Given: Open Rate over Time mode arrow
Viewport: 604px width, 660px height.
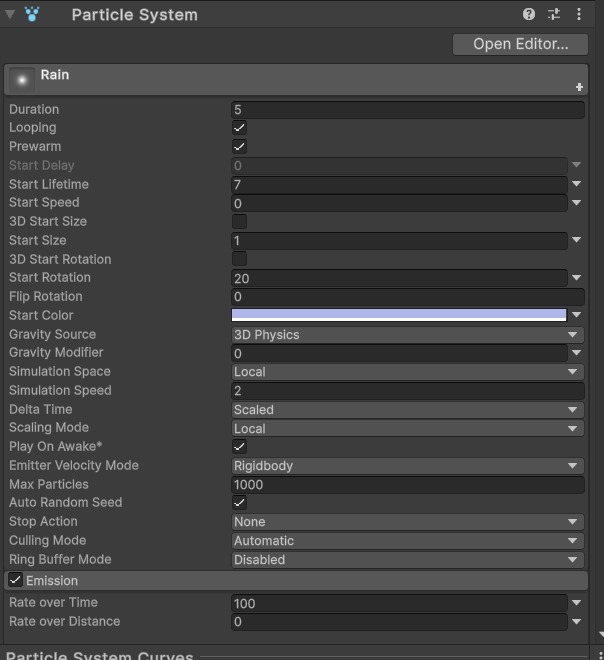Looking at the screenshot, I should (576, 603).
